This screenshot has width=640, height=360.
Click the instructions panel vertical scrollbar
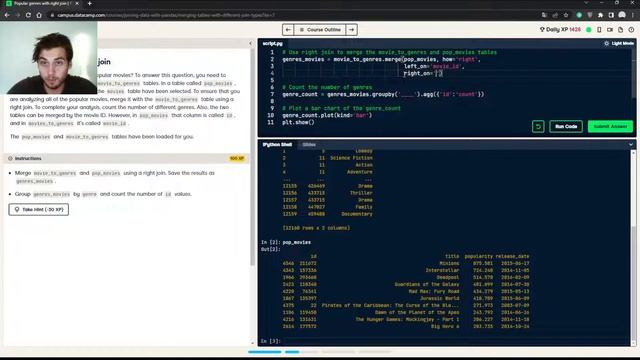pyautogui.click(x=253, y=157)
